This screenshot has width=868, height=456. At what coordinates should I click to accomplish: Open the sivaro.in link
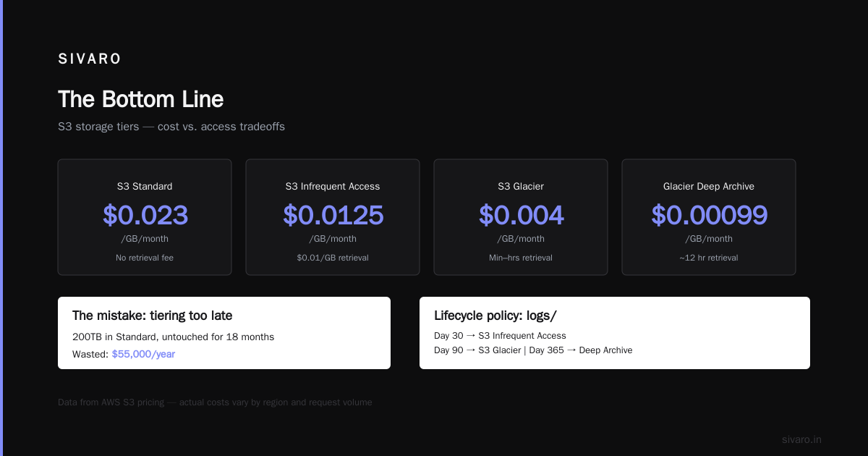801,439
